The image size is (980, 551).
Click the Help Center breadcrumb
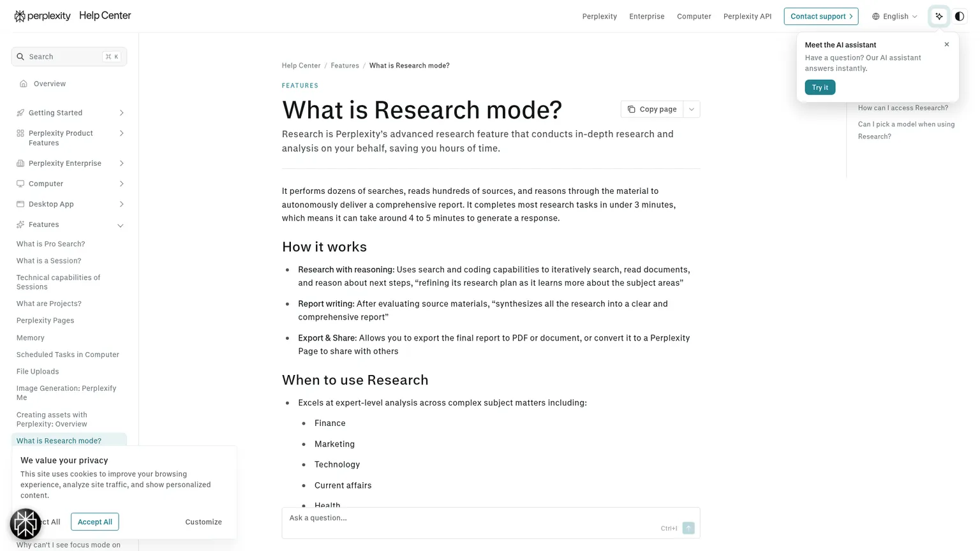(x=301, y=66)
